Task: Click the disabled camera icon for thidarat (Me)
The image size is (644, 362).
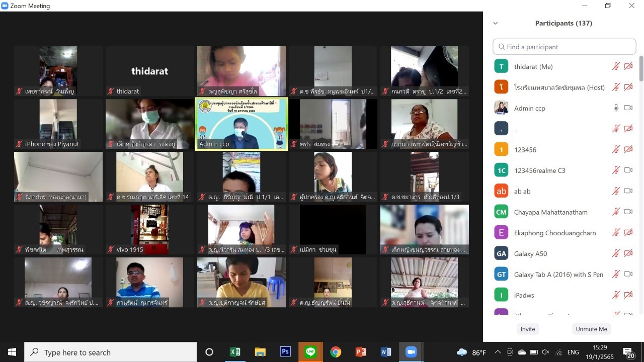Action: [628, 66]
